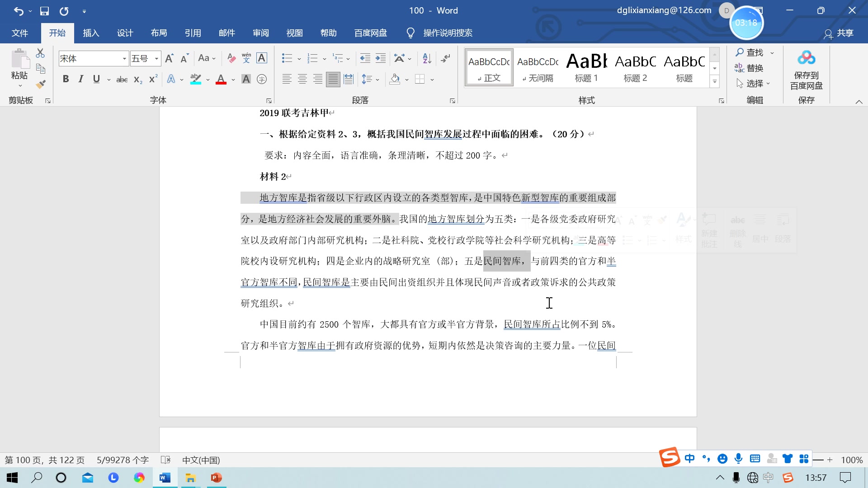The width and height of the screenshot is (868, 488).
Task: Click the 共享 share button
Action: [x=839, y=33]
